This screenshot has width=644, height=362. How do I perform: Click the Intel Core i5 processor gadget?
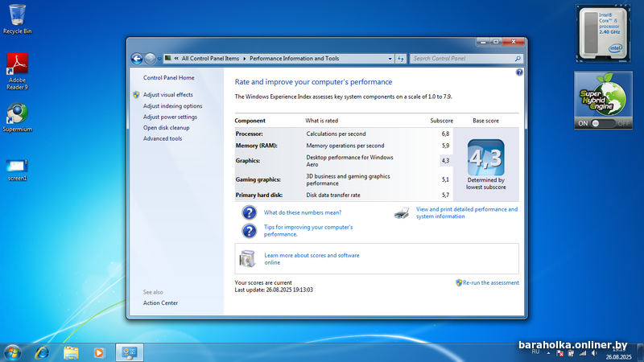click(x=603, y=33)
